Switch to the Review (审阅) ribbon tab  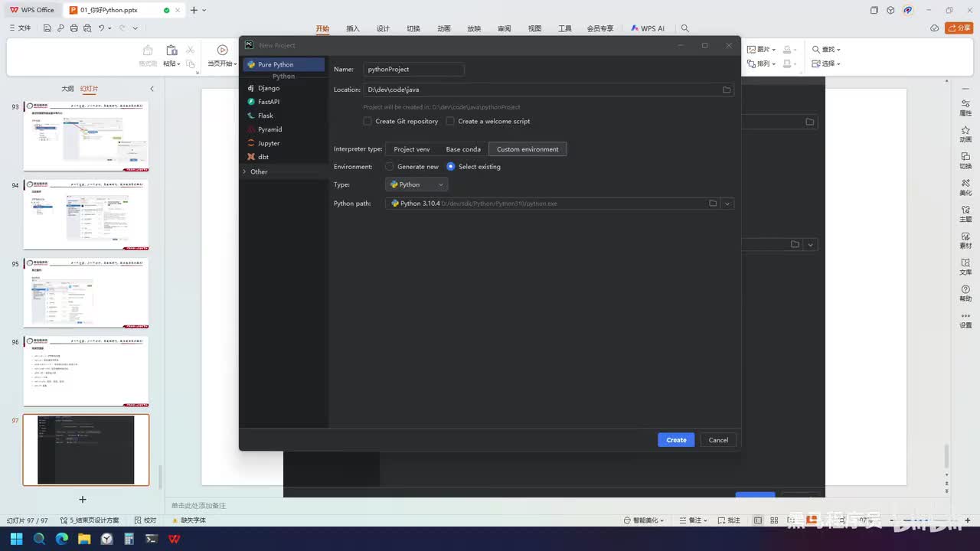(x=504, y=28)
